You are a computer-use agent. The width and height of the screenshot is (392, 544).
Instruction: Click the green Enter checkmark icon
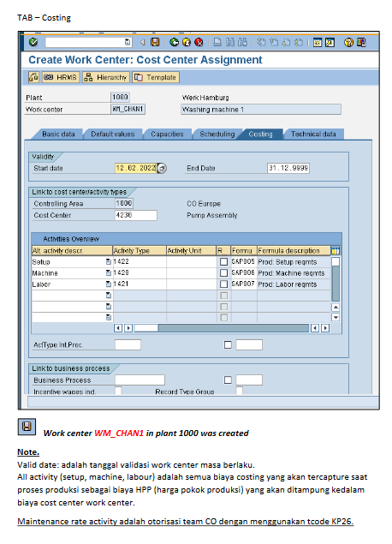click(33, 42)
